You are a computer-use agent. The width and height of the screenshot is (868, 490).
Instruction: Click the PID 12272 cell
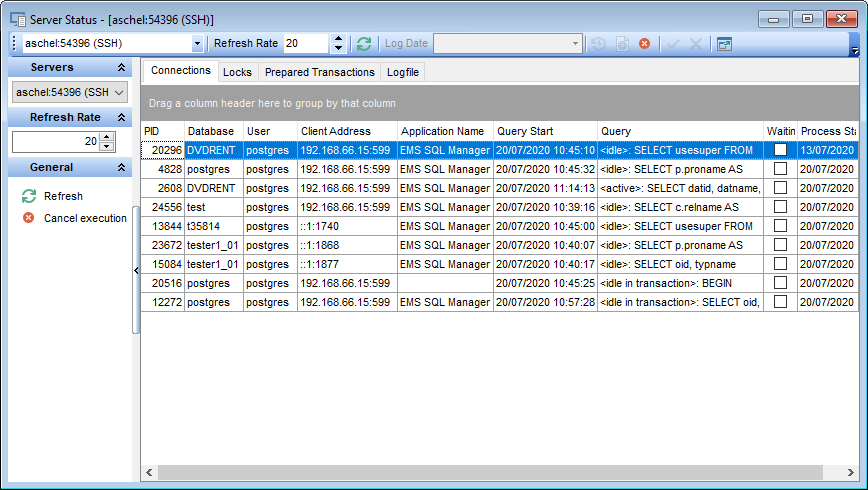[x=163, y=302]
